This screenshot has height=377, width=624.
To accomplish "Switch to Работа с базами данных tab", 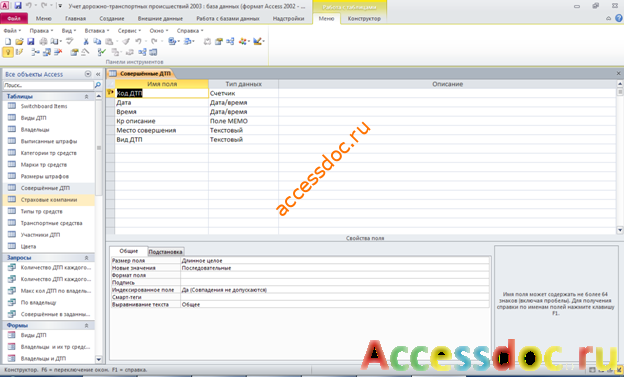I will 228,18.
